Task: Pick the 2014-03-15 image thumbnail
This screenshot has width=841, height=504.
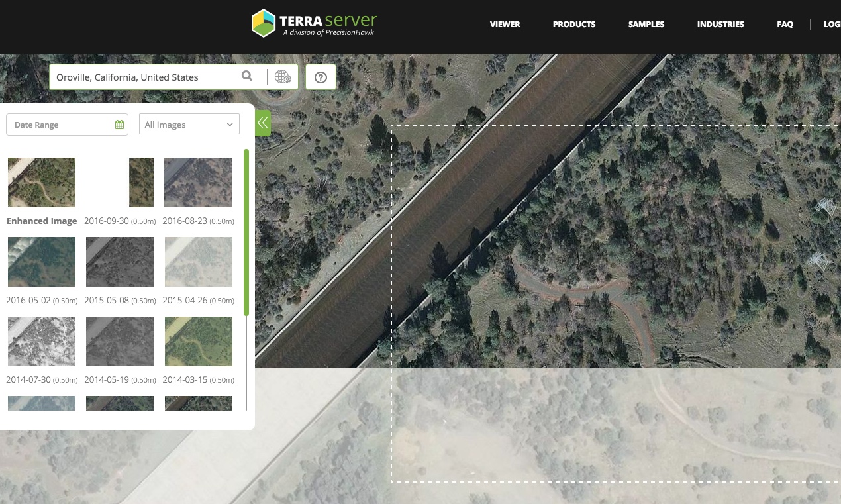Action: click(x=198, y=341)
